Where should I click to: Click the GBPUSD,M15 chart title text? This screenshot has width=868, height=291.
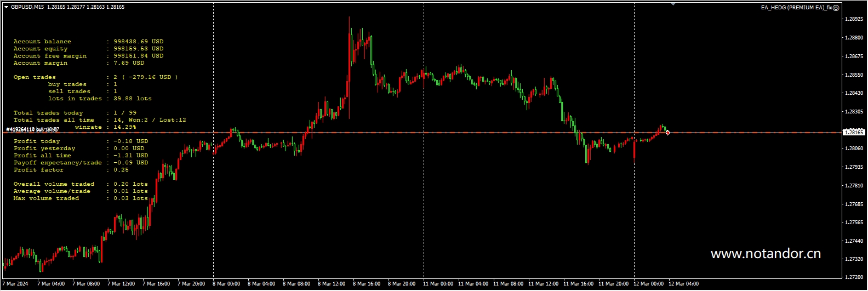(27, 7)
